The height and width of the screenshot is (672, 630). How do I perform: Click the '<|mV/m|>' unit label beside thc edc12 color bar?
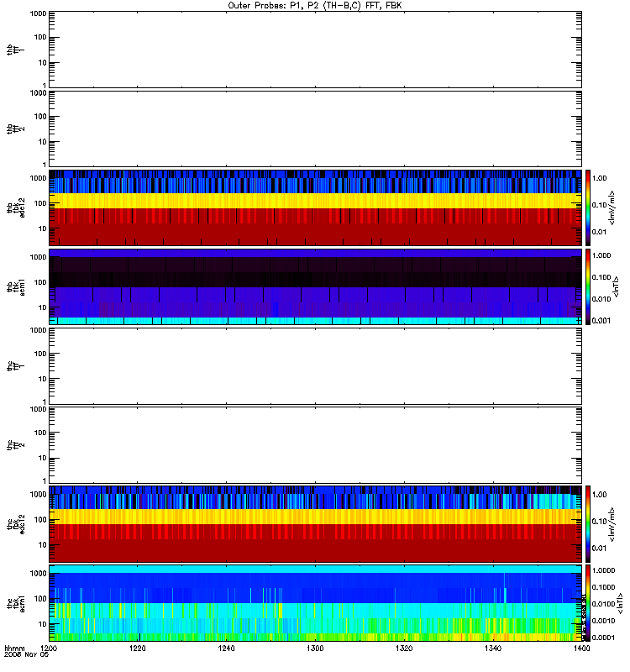[612, 524]
